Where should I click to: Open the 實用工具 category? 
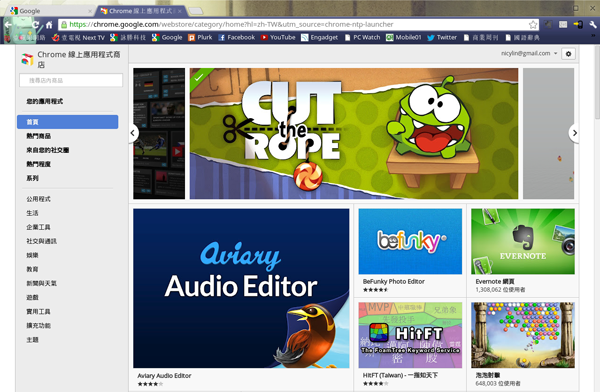[38, 312]
